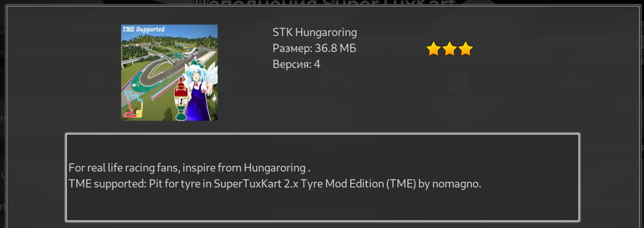Click the track minimap outline in the thumbnail
Image resolution: width=644 pixels, height=228 pixels.
tap(134, 104)
